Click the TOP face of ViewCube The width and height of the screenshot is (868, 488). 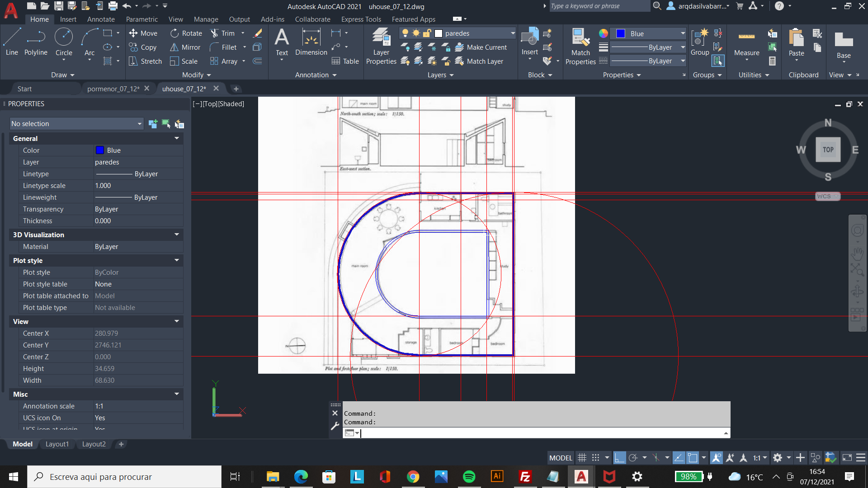pyautogui.click(x=828, y=150)
